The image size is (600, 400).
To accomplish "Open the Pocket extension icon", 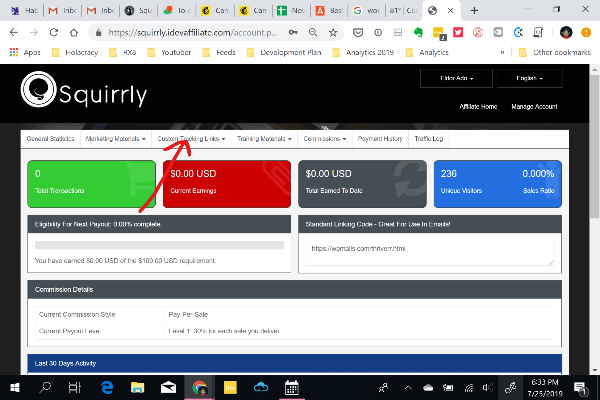I will click(358, 33).
